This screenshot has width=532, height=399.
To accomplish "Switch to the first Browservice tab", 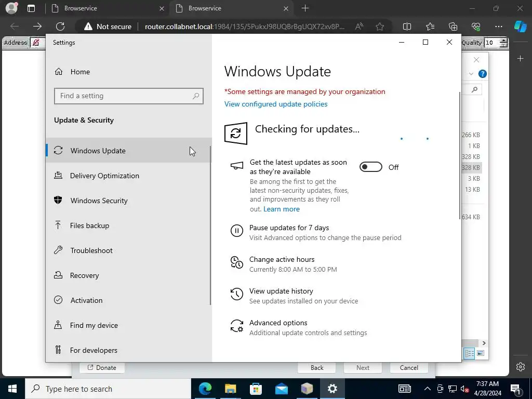I will [x=108, y=8].
